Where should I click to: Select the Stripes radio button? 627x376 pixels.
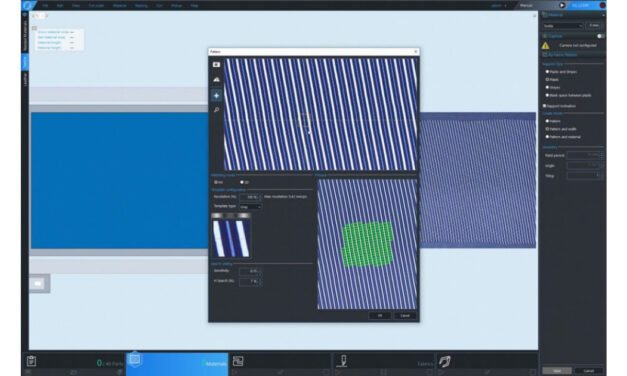(547, 87)
